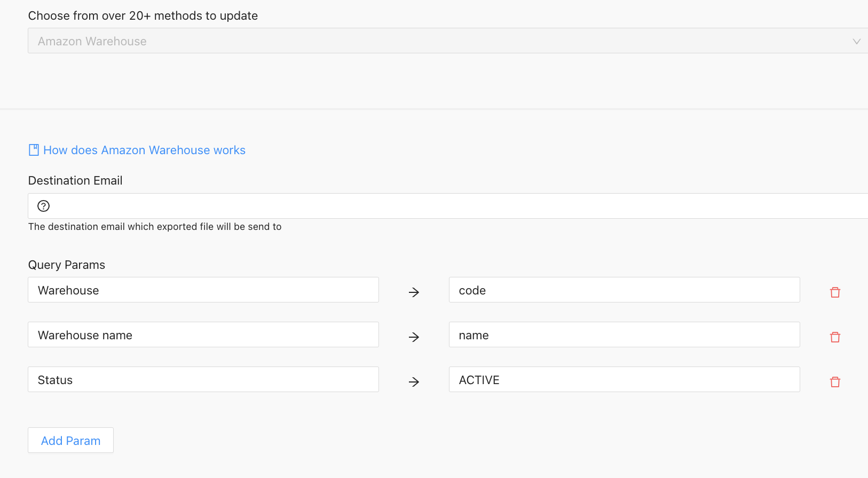Click the Query Params section label
This screenshot has width=868, height=478.
pos(67,265)
